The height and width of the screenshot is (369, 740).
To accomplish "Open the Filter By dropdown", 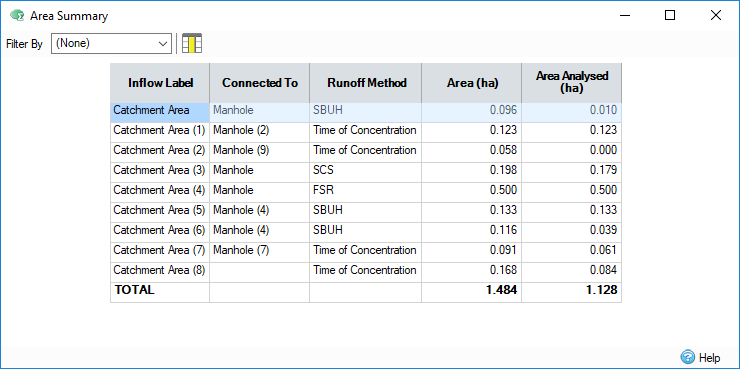I will [x=111, y=43].
